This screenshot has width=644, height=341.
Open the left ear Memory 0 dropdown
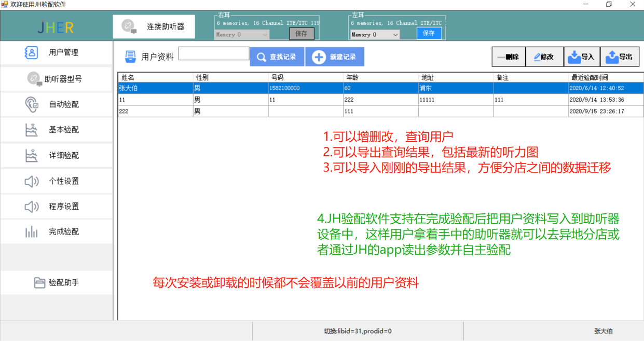click(375, 35)
